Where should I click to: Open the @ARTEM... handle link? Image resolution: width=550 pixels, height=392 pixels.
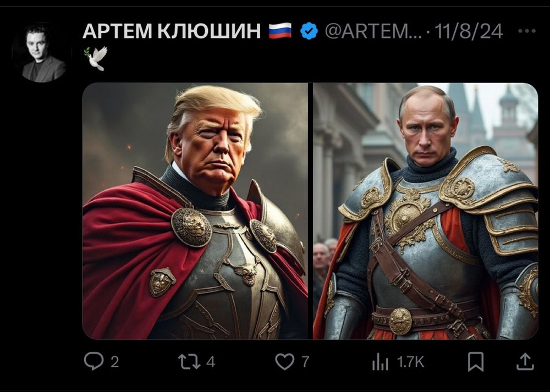373,31
